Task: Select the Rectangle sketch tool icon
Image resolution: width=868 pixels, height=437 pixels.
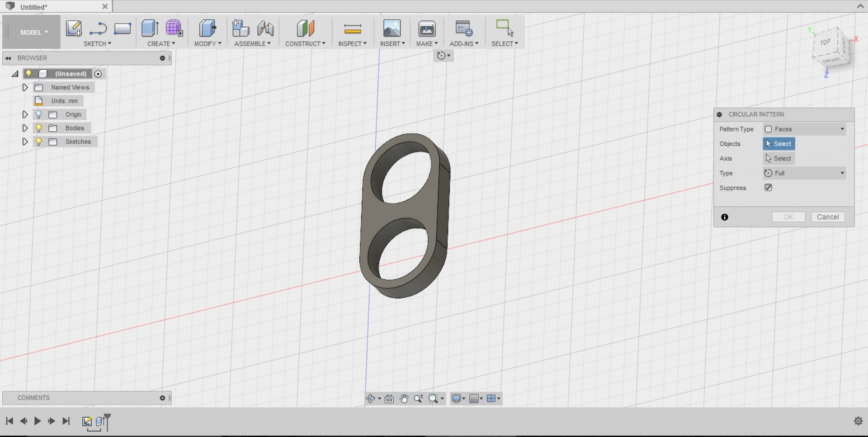Action: pos(123,29)
